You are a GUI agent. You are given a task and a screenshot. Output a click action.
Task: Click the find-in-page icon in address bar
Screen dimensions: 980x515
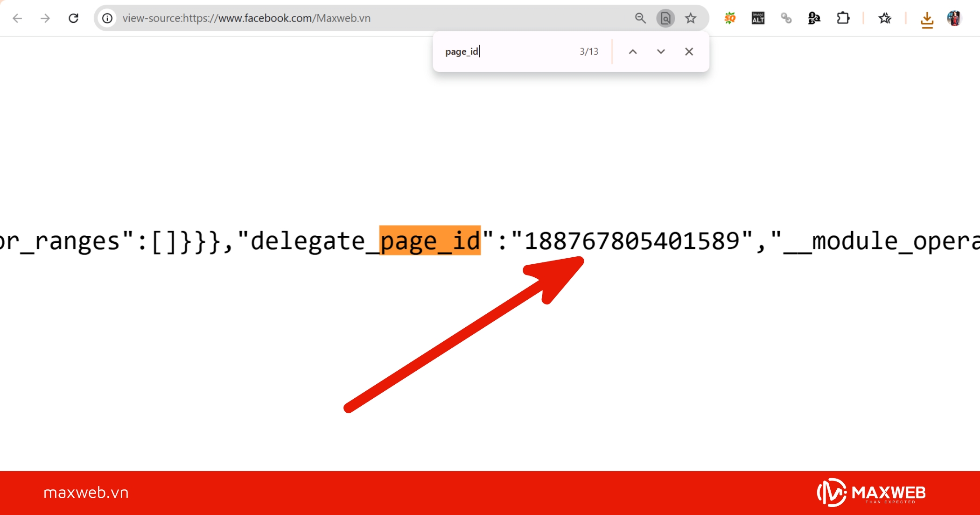click(x=665, y=18)
